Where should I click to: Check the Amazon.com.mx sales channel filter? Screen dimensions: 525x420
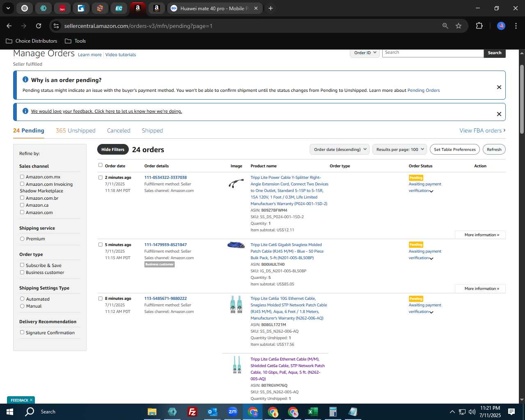coord(22,177)
